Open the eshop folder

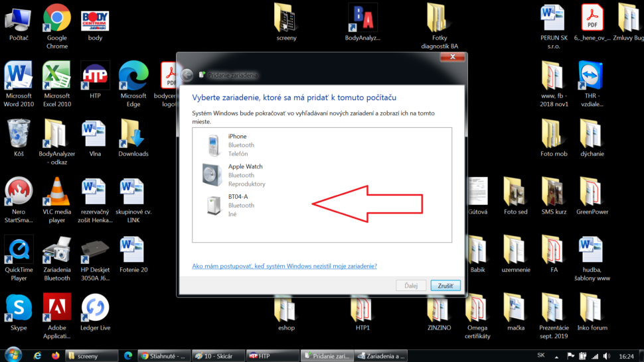[286, 314]
